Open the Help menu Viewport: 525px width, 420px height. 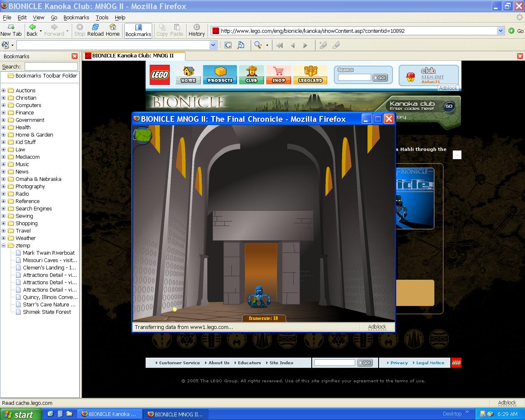point(120,18)
